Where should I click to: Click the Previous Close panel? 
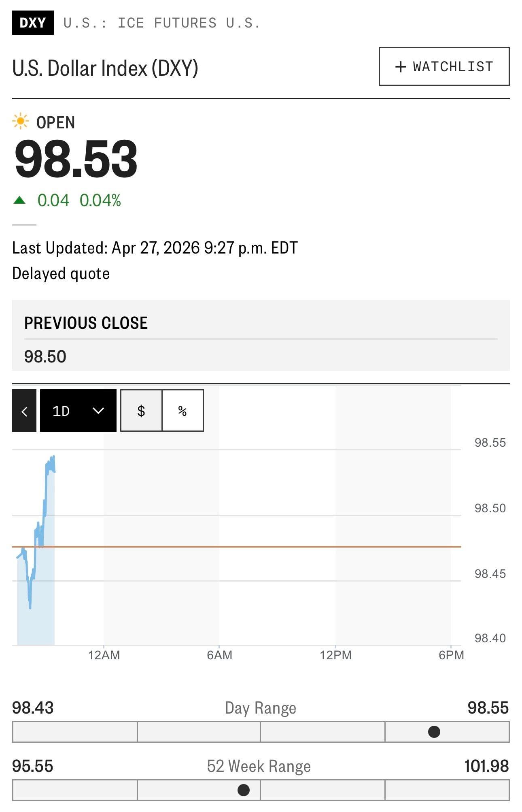tap(261, 335)
